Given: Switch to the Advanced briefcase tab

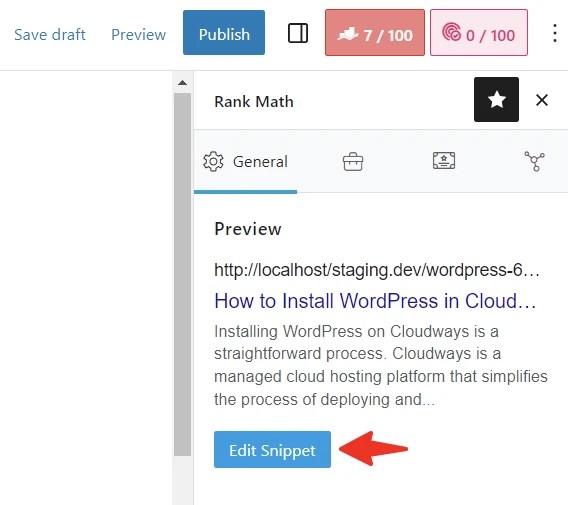Looking at the screenshot, I should pyautogui.click(x=353, y=162).
